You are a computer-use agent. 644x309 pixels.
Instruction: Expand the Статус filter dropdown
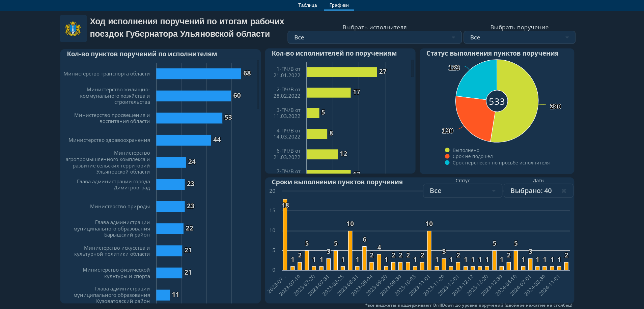coord(463,191)
